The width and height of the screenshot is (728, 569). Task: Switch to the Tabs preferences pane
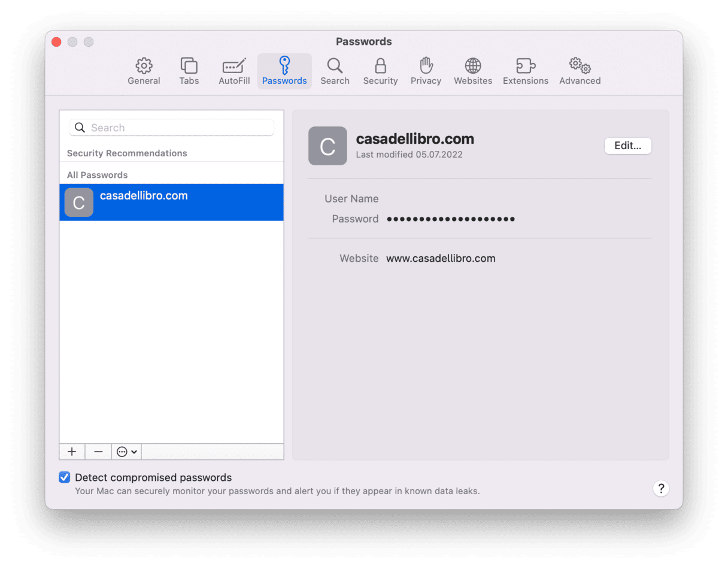189,71
